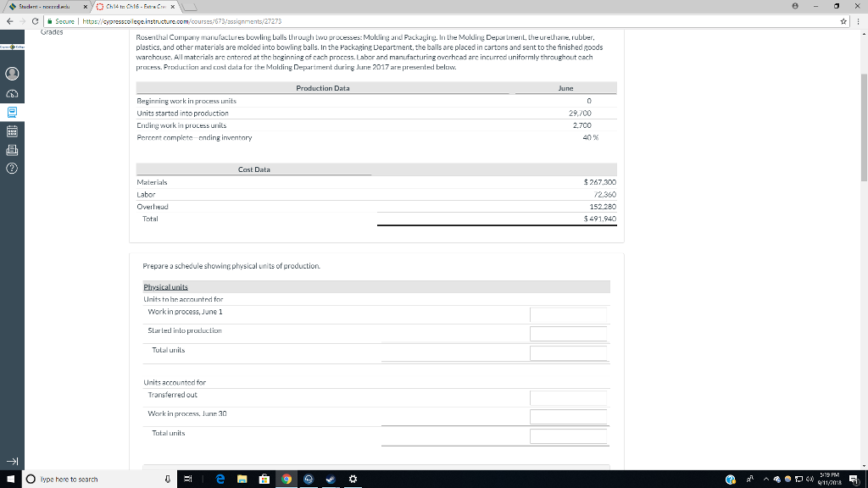This screenshot has width=868, height=488.
Task: Open Chrome's three-dot menu
Action: [859, 23]
